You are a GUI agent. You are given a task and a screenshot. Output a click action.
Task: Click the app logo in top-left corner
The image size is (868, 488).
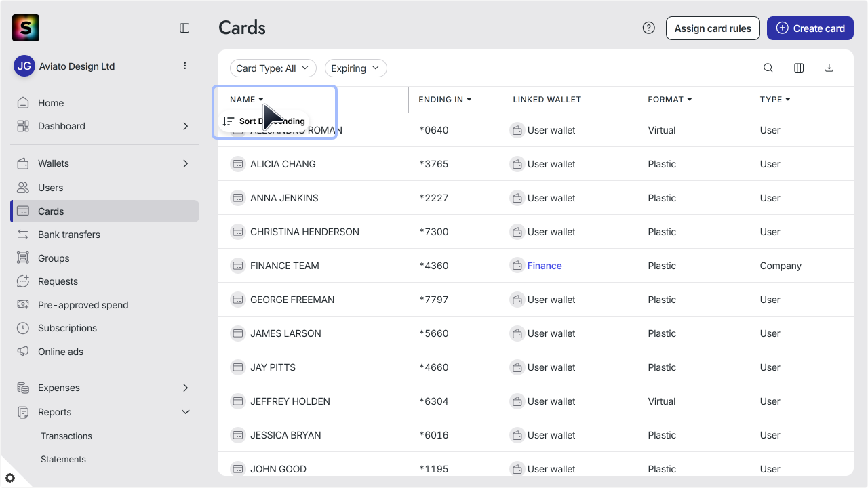click(26, 28)
